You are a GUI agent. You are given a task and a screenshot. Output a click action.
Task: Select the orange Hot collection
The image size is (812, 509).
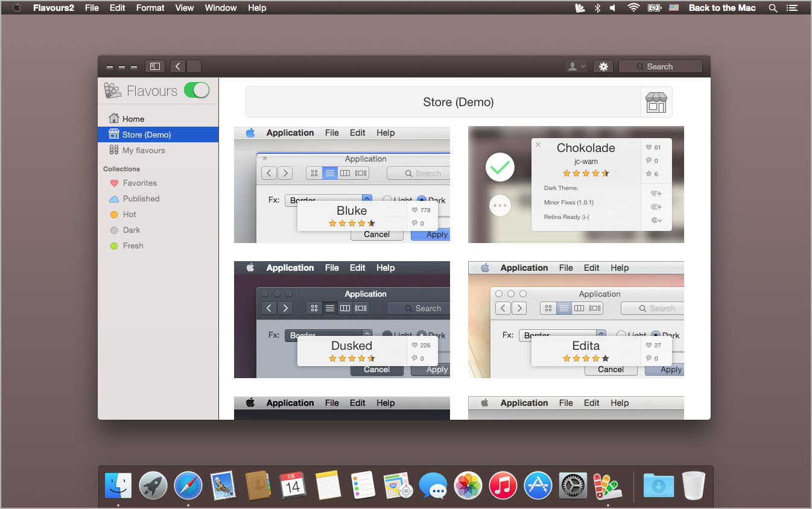tap(129, 214)
